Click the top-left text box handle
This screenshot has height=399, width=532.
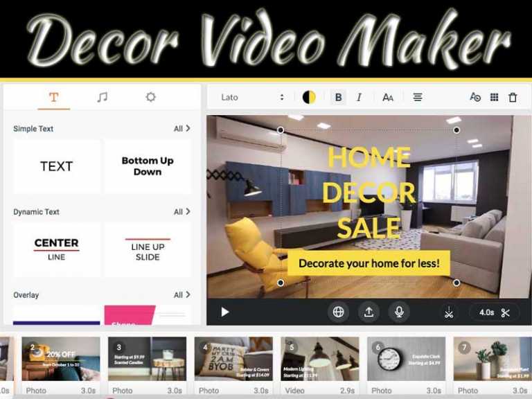click(281, 130)
